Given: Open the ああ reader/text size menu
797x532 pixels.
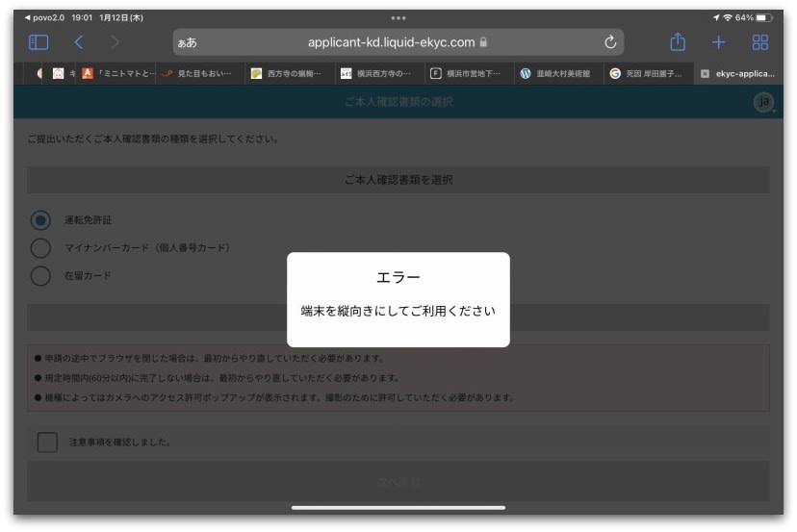Looking at the screenshot, I should click(187, 42).
